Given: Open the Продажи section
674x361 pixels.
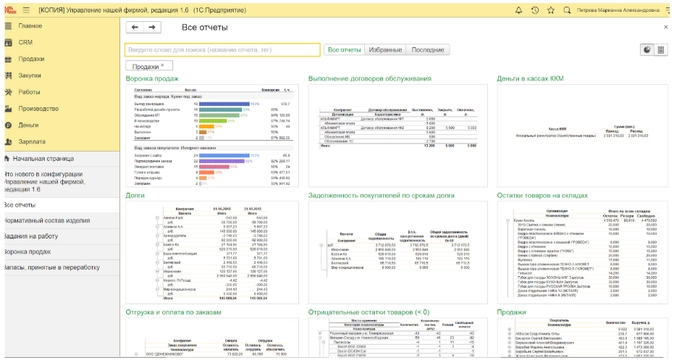Looking at the screenshot, I should click(31, 59).
